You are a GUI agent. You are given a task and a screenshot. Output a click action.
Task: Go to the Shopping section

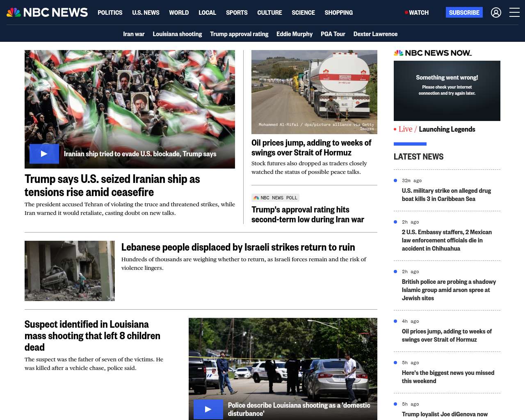[x=338, y=13]
